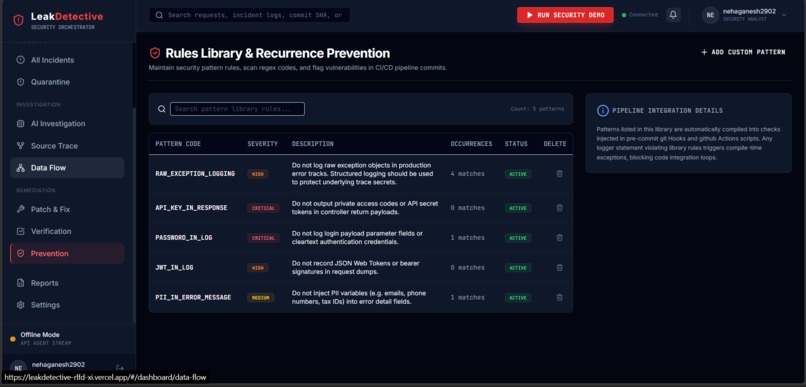Open All Incidents page

tap(67, 60)
